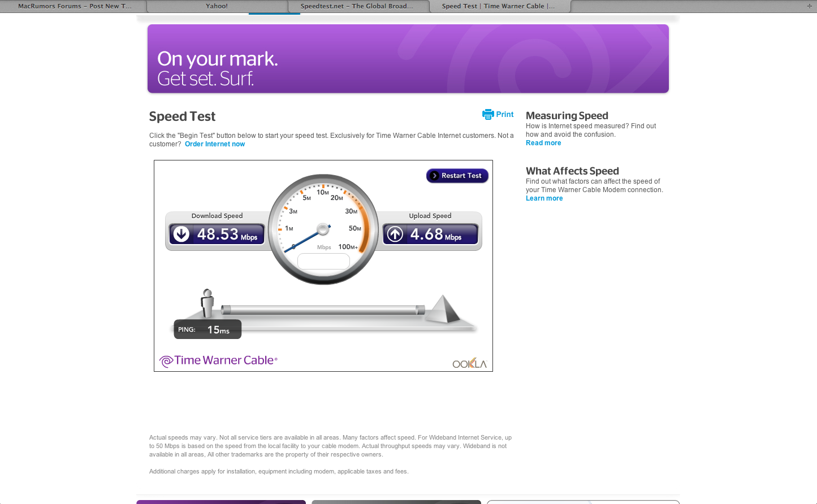
Task: Switch to the MacRumors Forums tab
Action: pos(74,6)
